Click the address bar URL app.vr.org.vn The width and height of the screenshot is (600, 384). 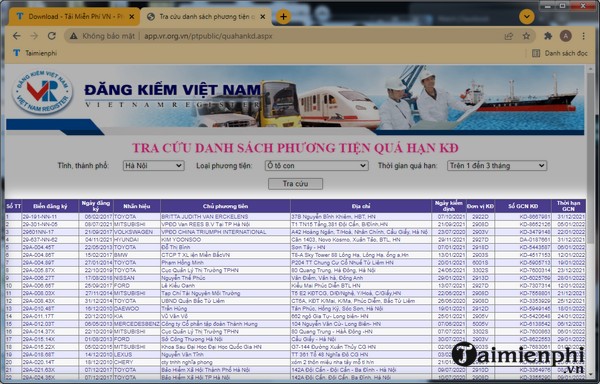pos(208,36)
